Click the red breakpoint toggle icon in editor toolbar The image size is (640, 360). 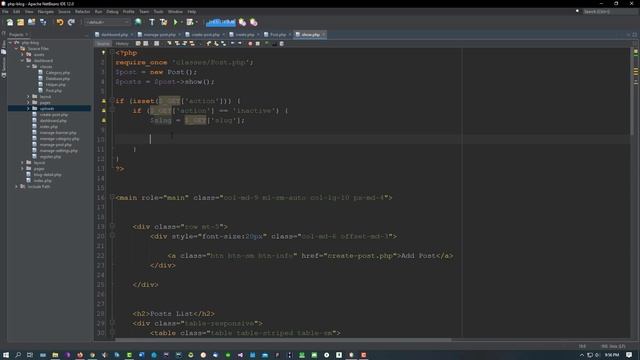point(250,44)
